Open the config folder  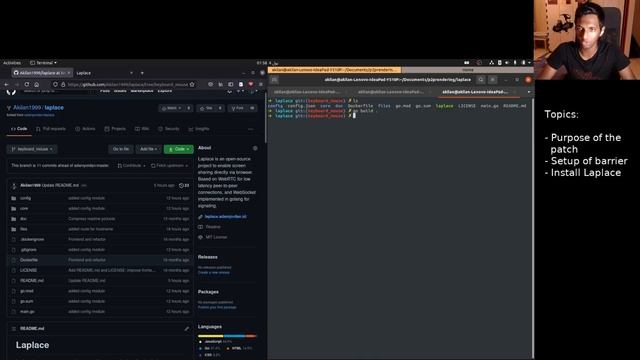[x=25, y=198]
